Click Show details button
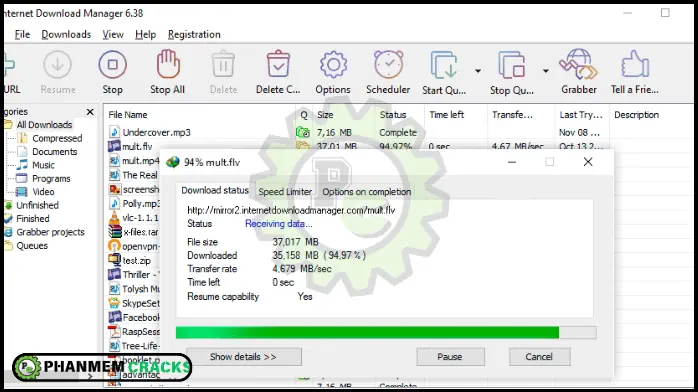This screenshot has height=392, width=698. (x=243, y=357)
